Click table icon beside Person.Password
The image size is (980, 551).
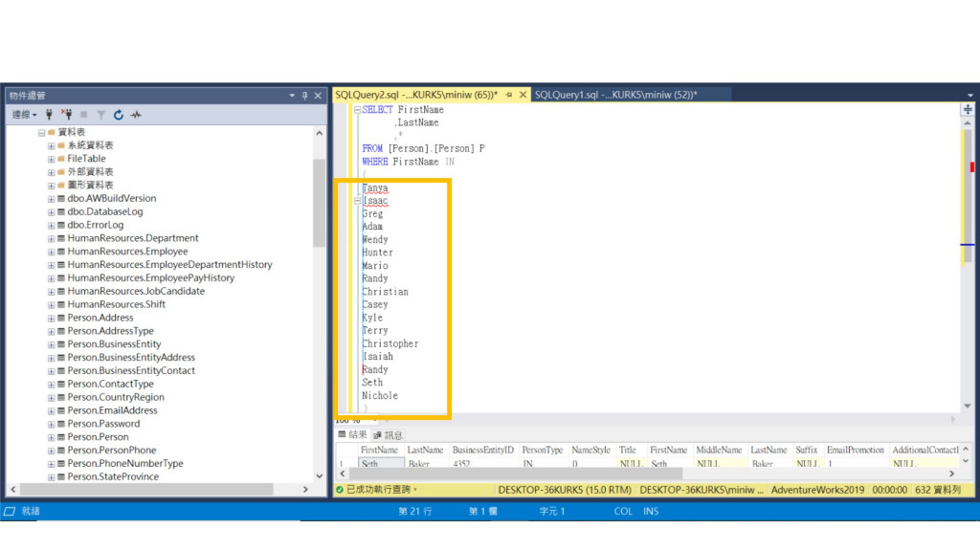pos(61,424)
